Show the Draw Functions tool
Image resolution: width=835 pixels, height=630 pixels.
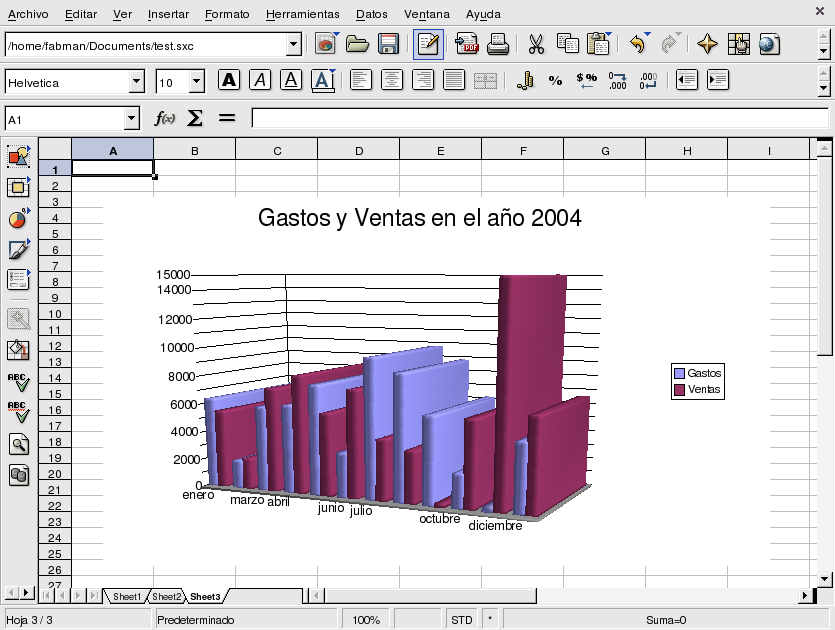19,249
